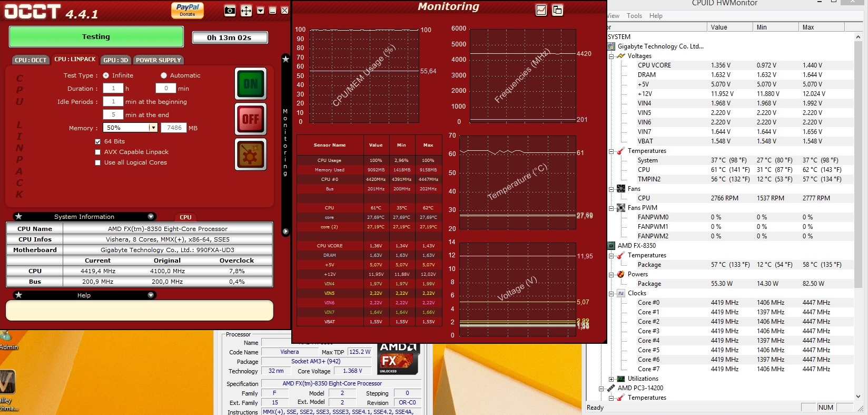Click the idle minutes at the beginning field
The width and height of the screenshot is (868, 415).
[113, 102]
